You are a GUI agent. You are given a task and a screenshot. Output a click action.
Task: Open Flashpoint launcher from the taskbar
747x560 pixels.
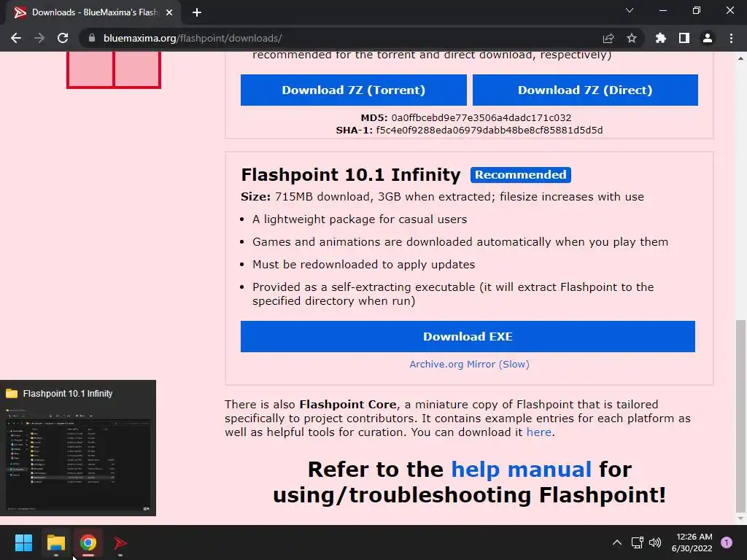(x=120, y=542)
